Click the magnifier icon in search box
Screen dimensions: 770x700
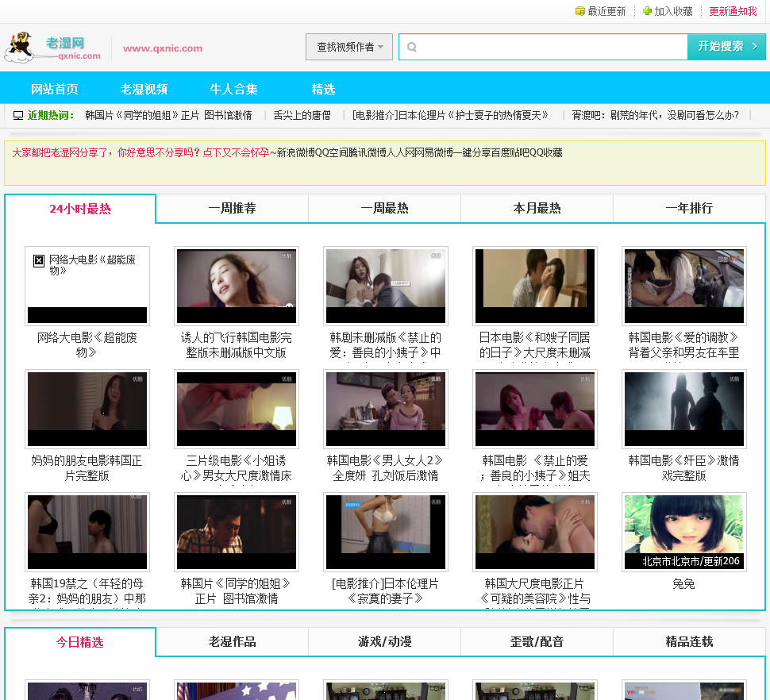click(412, 47)
